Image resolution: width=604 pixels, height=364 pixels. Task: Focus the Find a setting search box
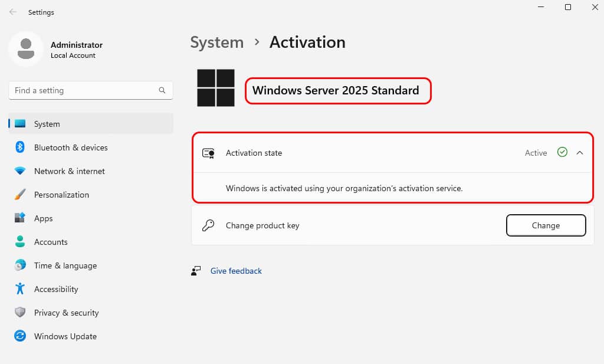pos(91,90)
